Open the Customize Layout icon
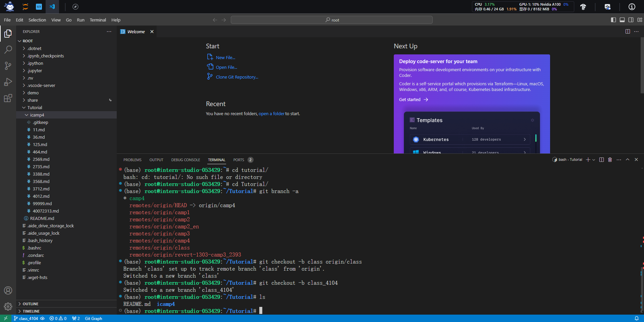Screen dimensions: 644x322 tap(640, 20)
